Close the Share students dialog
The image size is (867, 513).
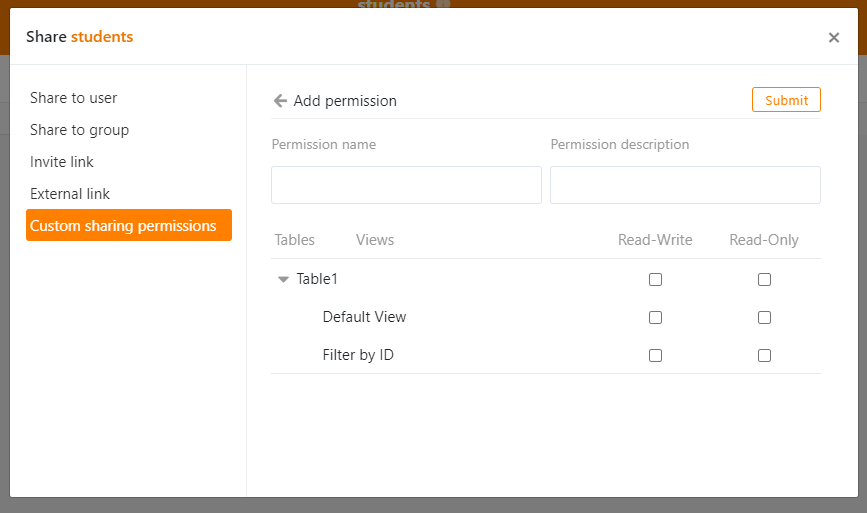[x=833, y=38]
